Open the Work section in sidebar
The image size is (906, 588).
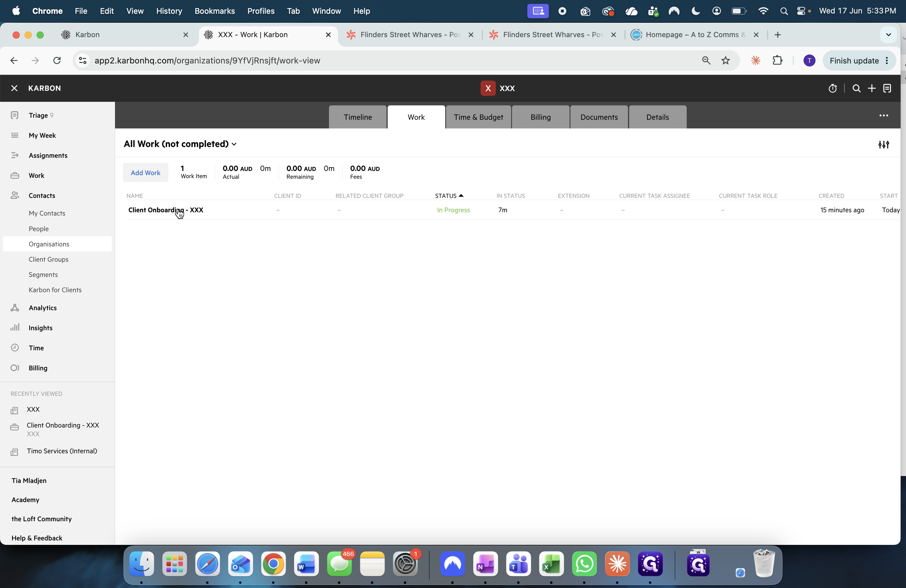pyautogui.click(x=36, y=175)
